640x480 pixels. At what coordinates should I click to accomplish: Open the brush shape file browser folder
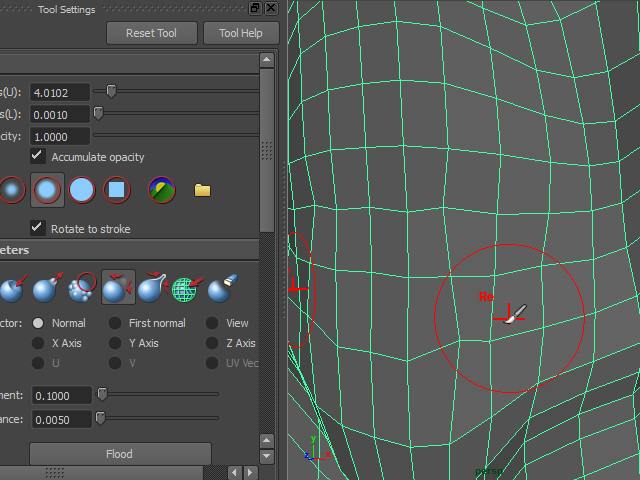pyautogui.click(x=202, y=189)
